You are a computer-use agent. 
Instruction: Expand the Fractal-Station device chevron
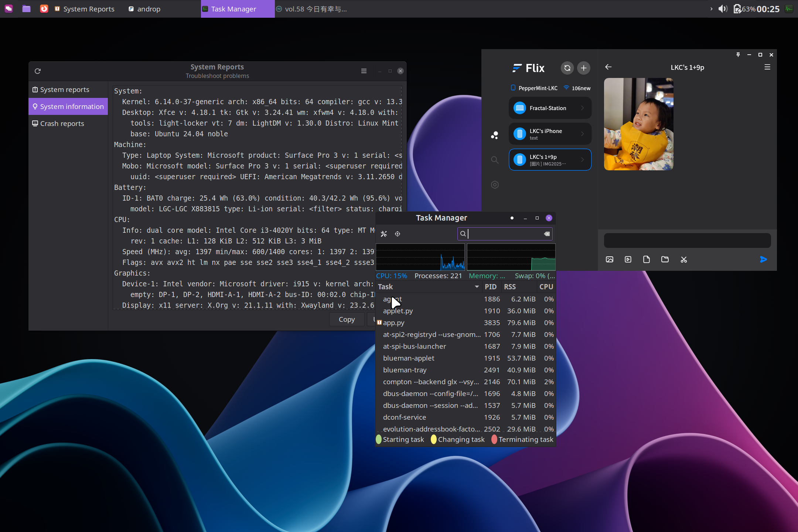pos(583,108)
